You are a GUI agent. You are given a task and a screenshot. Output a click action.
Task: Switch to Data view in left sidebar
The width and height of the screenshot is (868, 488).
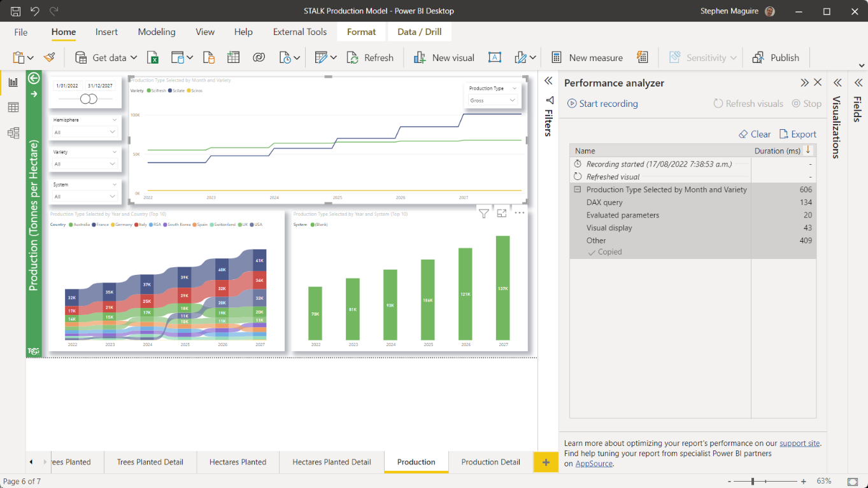pos(13,108)
